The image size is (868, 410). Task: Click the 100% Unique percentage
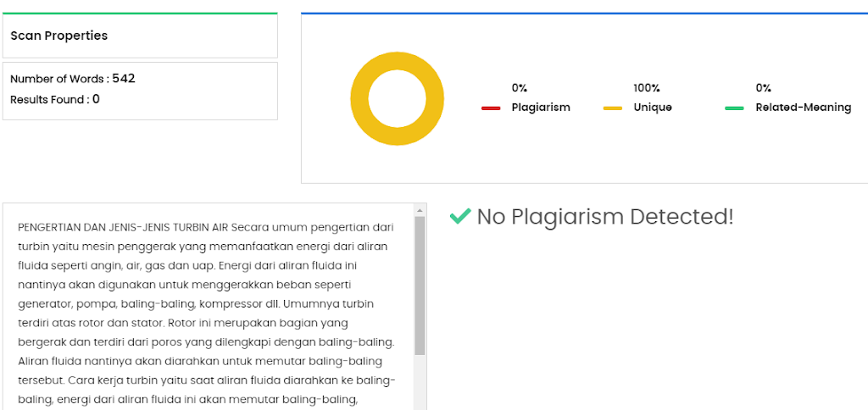pos(646,88)
